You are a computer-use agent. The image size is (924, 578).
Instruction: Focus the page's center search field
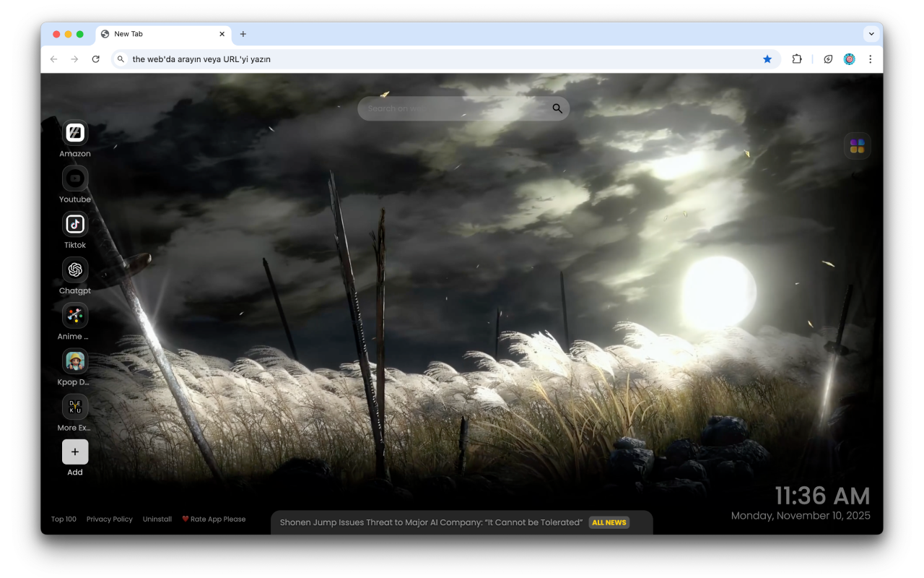click(x=463, y=108)
